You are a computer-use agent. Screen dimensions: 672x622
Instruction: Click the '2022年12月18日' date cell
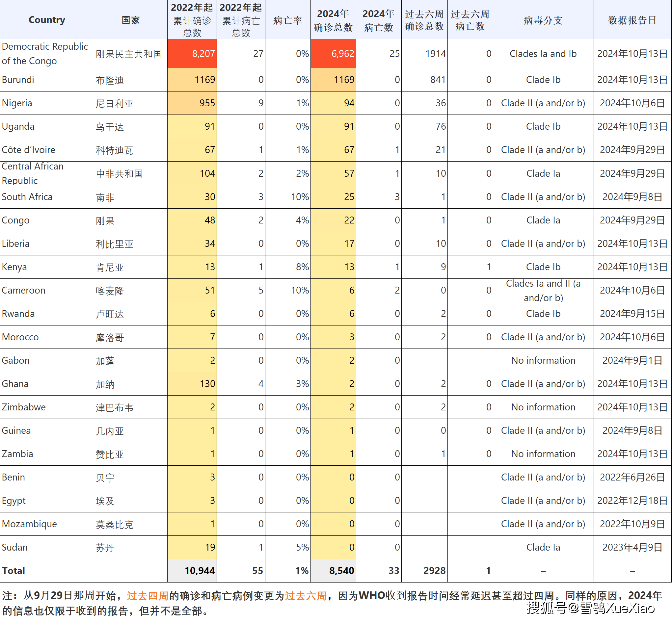click(632, 501)
